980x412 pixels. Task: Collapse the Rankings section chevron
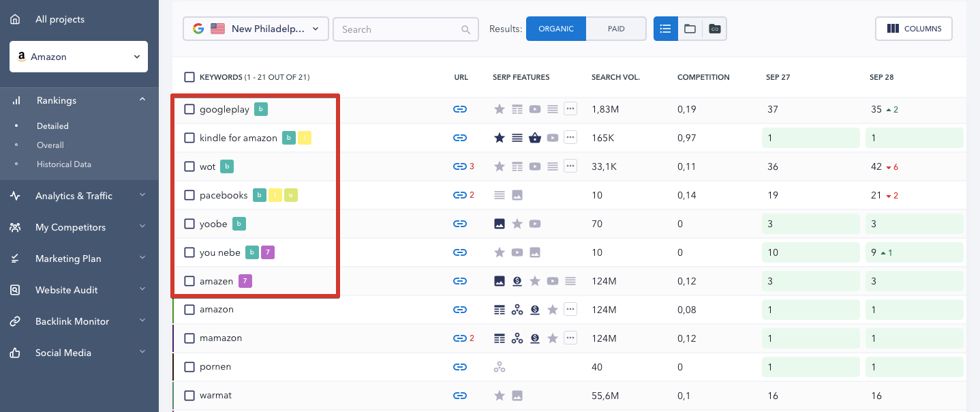click(142, 100)
